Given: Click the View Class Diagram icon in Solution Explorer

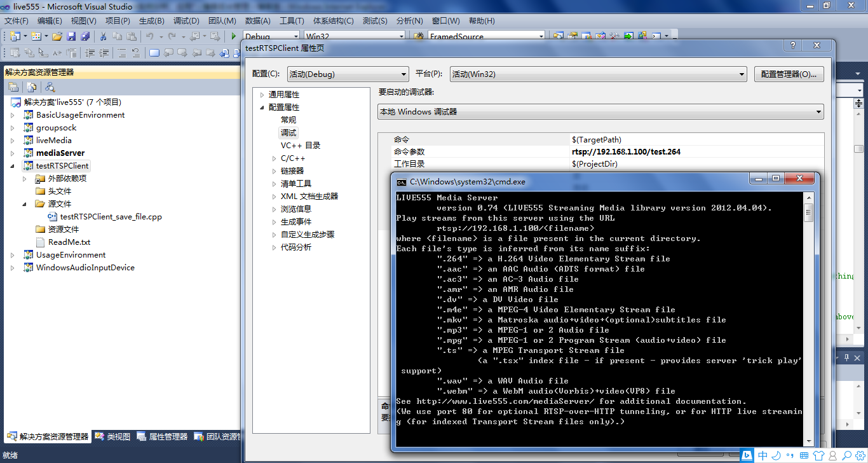Looking at the screenshot, I should click(x=50, y=87).
